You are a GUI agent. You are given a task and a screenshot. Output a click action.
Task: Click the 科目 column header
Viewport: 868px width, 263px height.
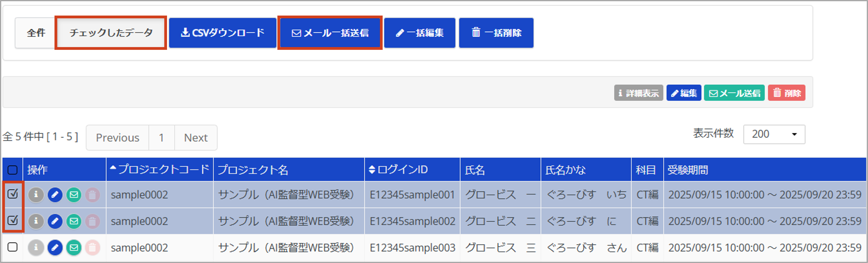(x=647, y=169)
